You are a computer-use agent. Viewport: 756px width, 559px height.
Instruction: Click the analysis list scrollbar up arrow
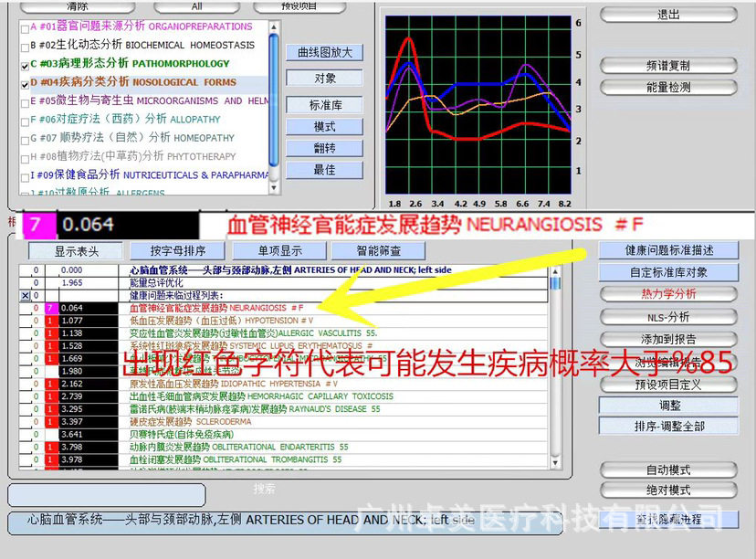[274, 27]
